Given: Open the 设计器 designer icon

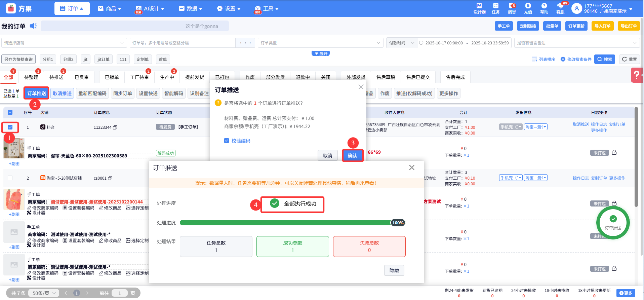Looking at the screenshot, I should [x=479, y=8].
